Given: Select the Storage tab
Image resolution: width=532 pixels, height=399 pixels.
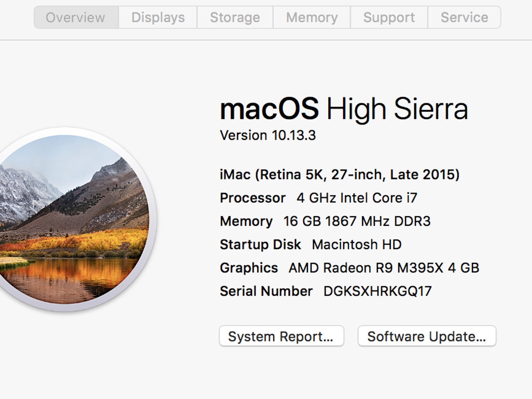Looking at the screenshot, I should pos(235,18).
